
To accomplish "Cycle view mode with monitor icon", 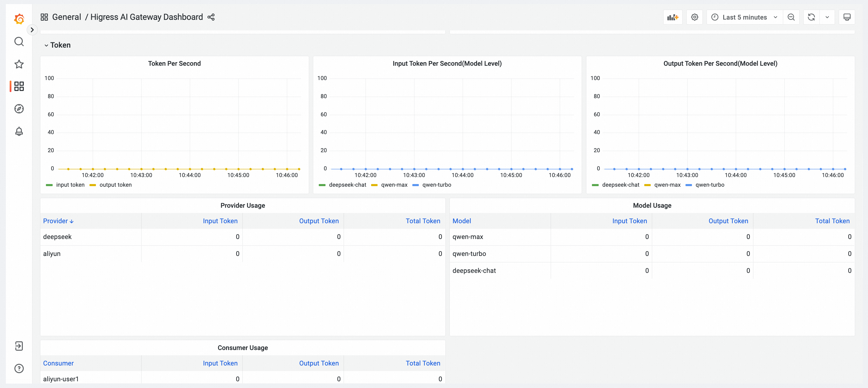I will 847,17.
